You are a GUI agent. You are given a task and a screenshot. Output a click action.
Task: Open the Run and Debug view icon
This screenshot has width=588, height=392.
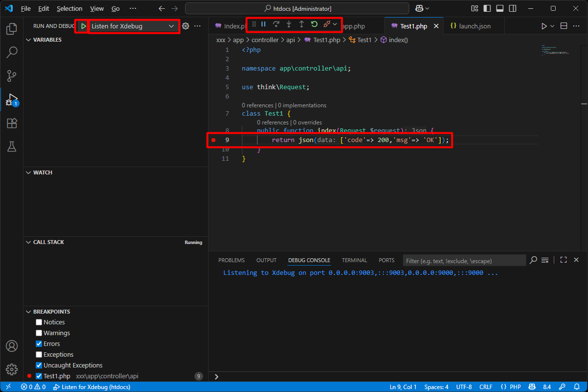click(x=12, y=99)
